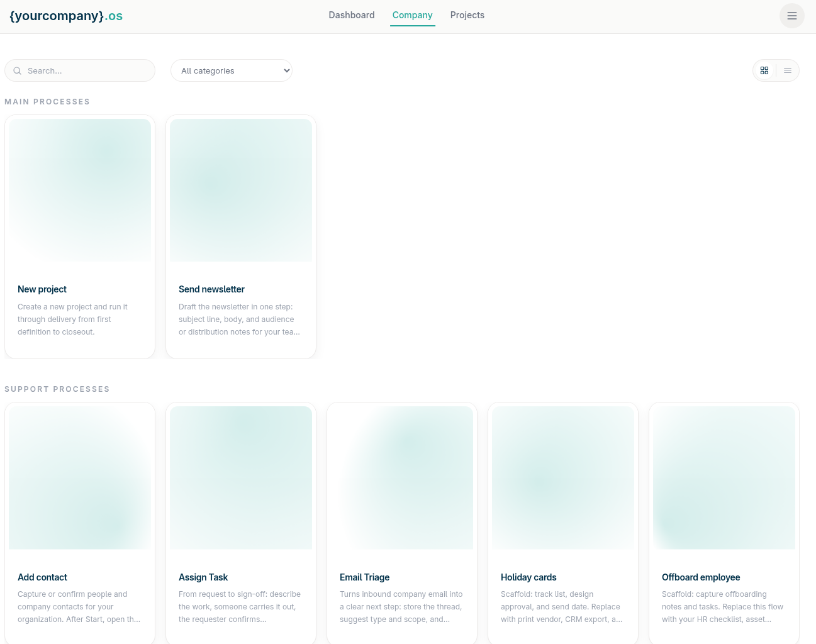Viewport: 816px width, 644px height.
Task: Click "Create a new project and run it" description
Action: click(72, 319)
